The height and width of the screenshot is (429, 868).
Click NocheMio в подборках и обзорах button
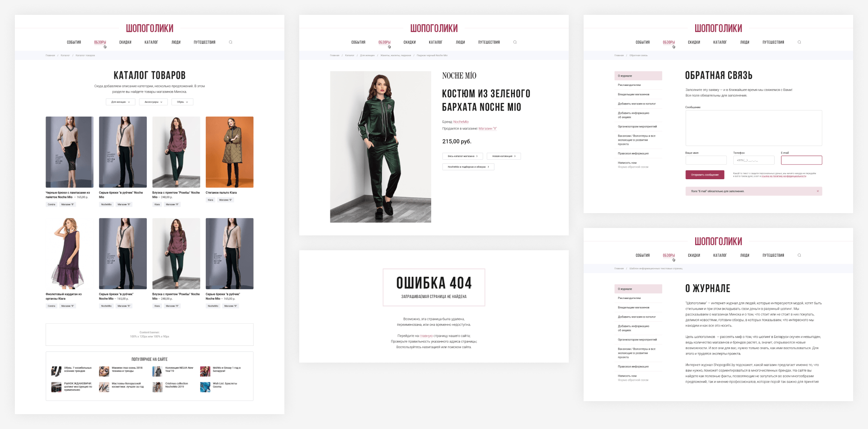[468, 167]
